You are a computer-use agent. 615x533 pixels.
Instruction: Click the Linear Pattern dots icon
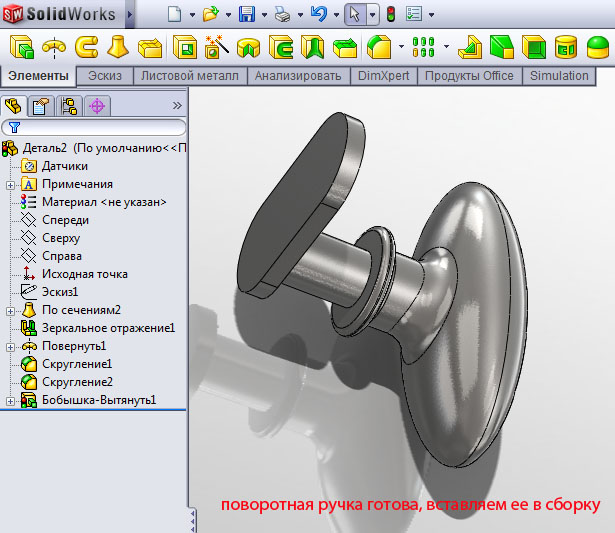pyautogui.click(x=423, y=47)
